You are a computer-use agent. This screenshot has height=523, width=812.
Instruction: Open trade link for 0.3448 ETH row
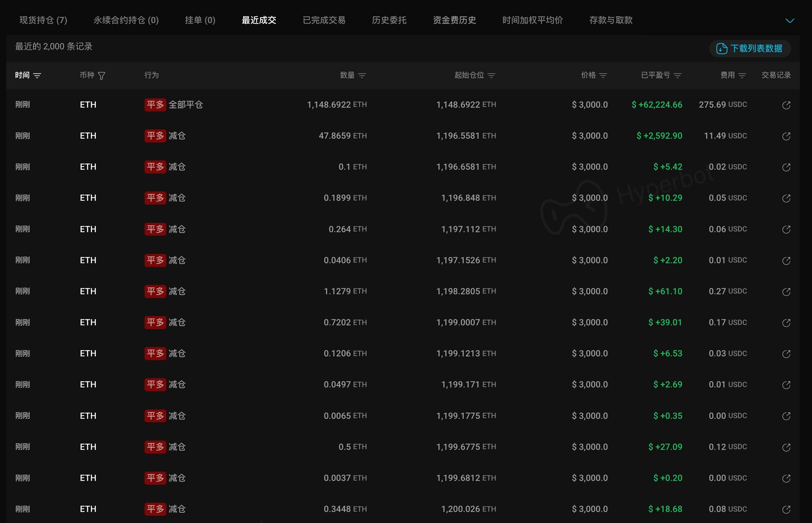[786, 510]
